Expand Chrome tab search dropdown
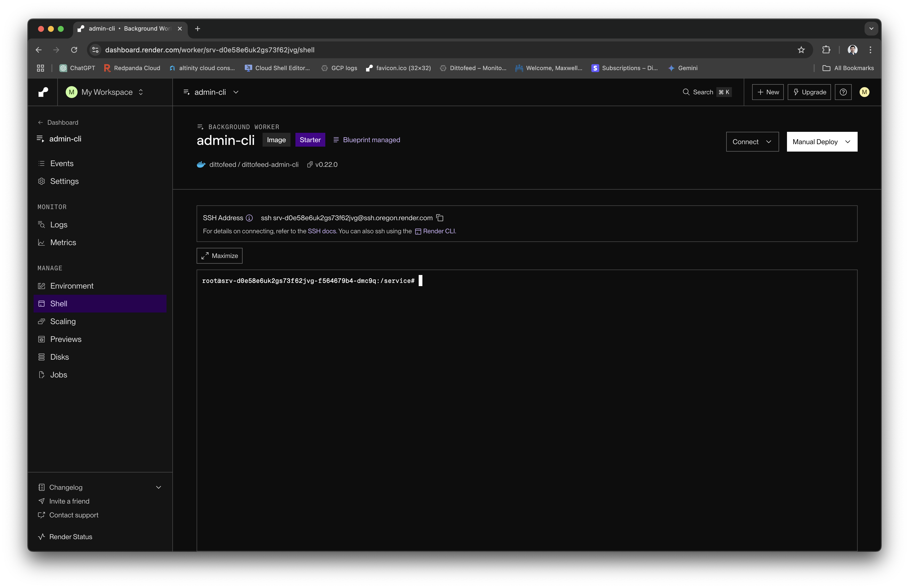 click(x=871, y=29)
